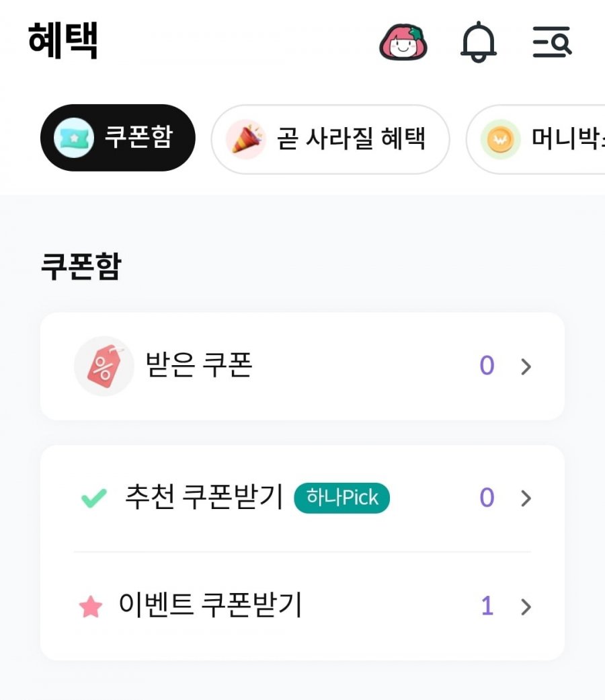Click the green checkmark icon
Screen dimensions: 605x700
point(93,498)
